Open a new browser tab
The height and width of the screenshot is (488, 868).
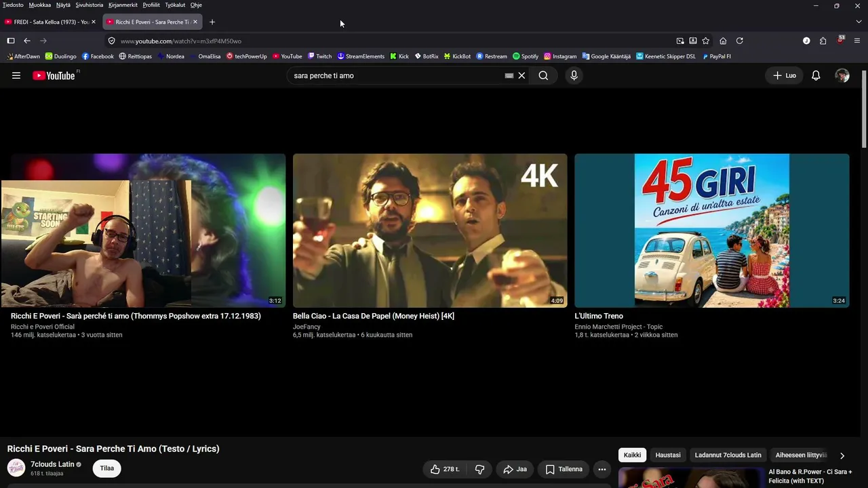pos(212,22)
